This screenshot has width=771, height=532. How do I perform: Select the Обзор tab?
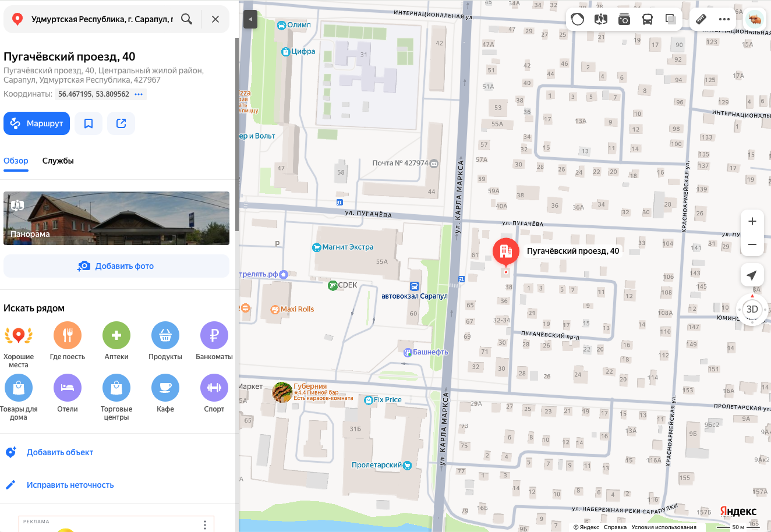pos(16,161)
